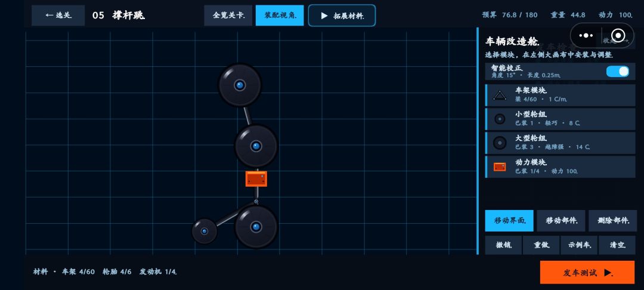
Task: Click the 重做 redo button
Action: 541,245
